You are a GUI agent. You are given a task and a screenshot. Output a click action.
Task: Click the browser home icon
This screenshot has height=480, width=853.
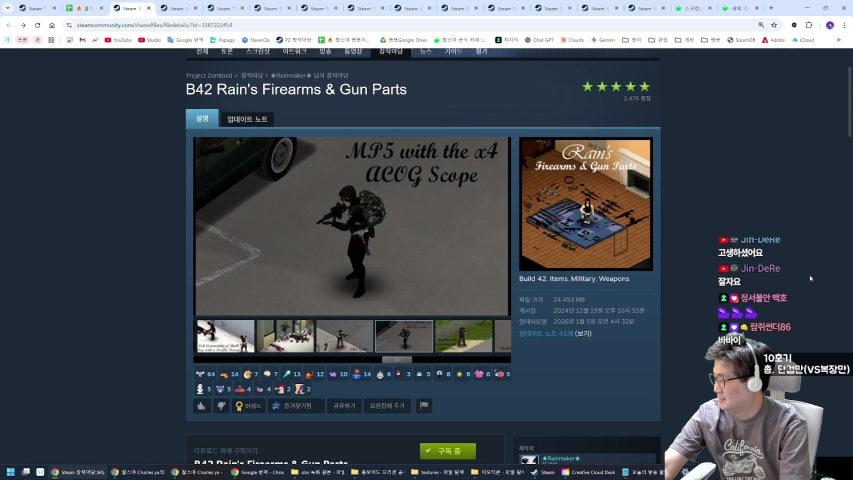click(52, 25)
